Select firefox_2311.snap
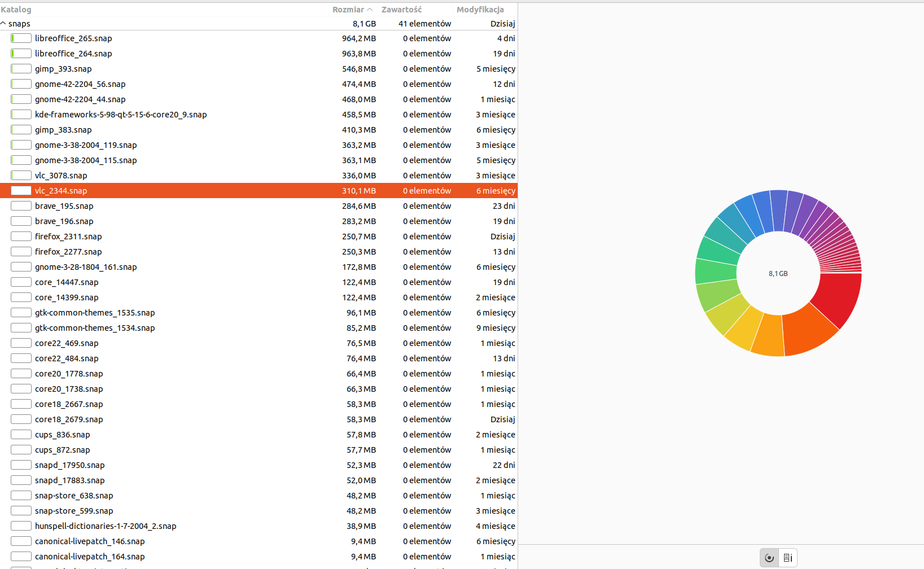The width and height of the screenshot is (924, 569). 259,237
